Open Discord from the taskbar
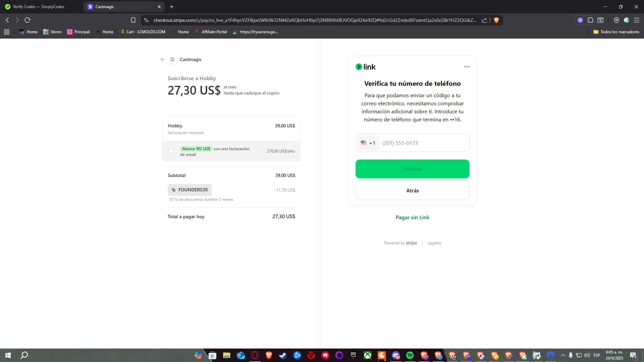This screenshot has height=362, width=644. [x=396, y=355]
